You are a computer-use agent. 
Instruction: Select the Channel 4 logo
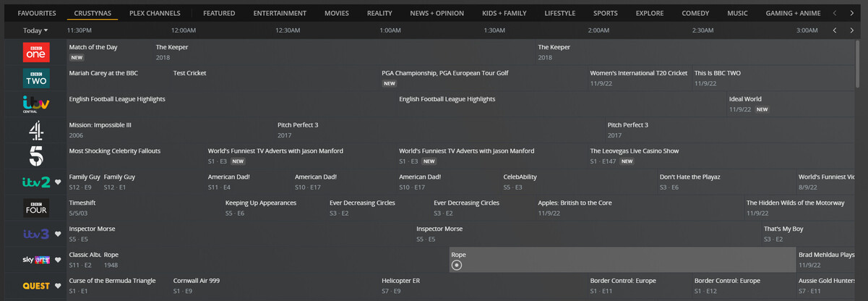[x=36, y=130]
